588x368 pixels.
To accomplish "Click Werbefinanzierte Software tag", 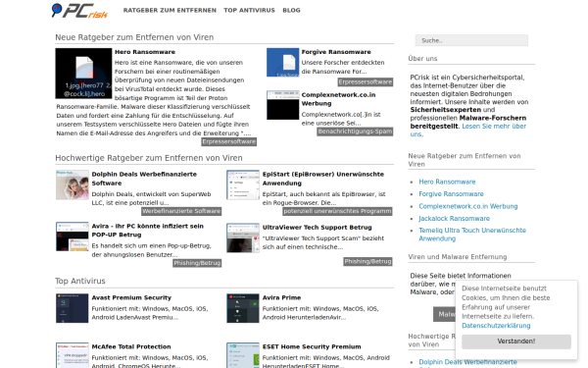I will [x=181, y=211].
